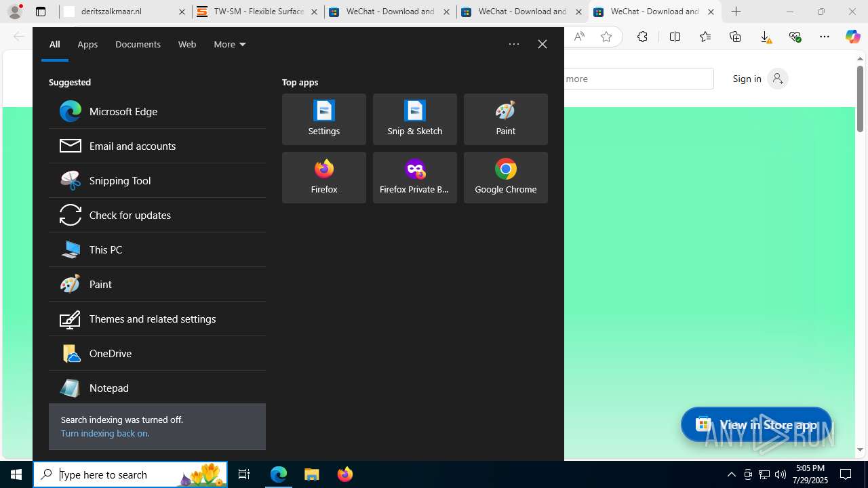Open Paint tile in Top apps

point(506,119)
